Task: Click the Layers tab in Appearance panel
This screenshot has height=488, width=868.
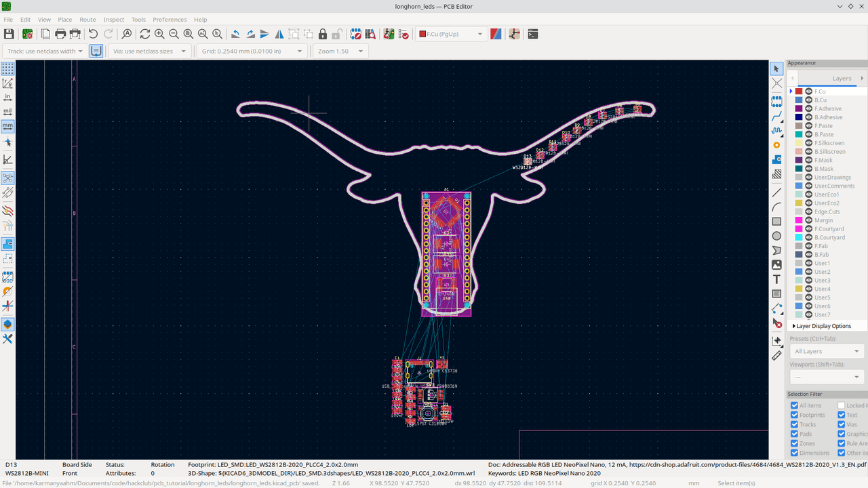Action: tap(842, 78)
